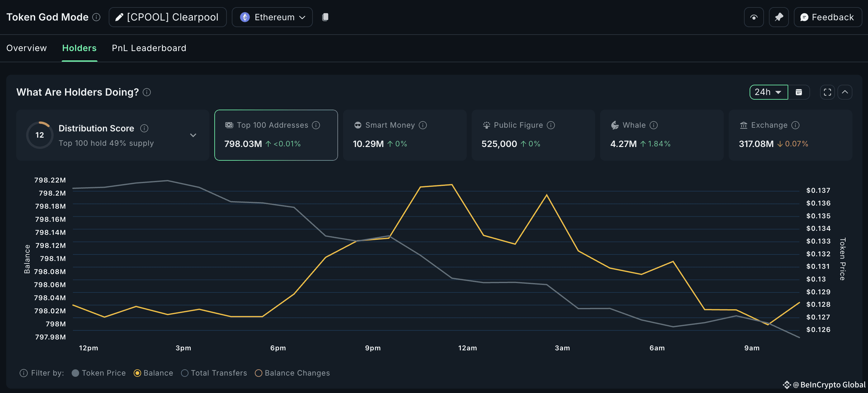Select the Whale card
The height and width of the screenshot is (393, 868).
pos(662,135)
